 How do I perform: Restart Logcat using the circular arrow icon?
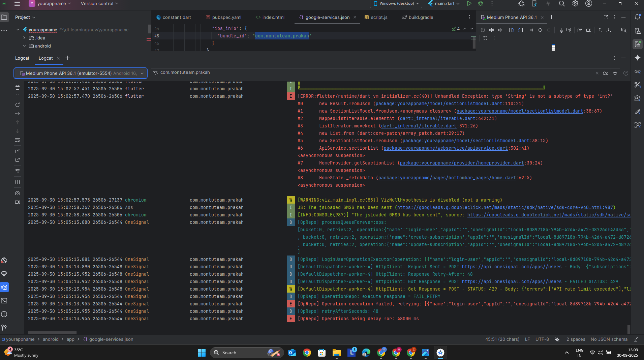coord(18,105)
